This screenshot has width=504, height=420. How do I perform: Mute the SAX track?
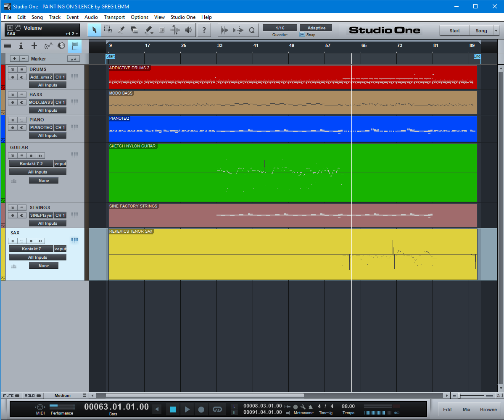click(12, 241)
